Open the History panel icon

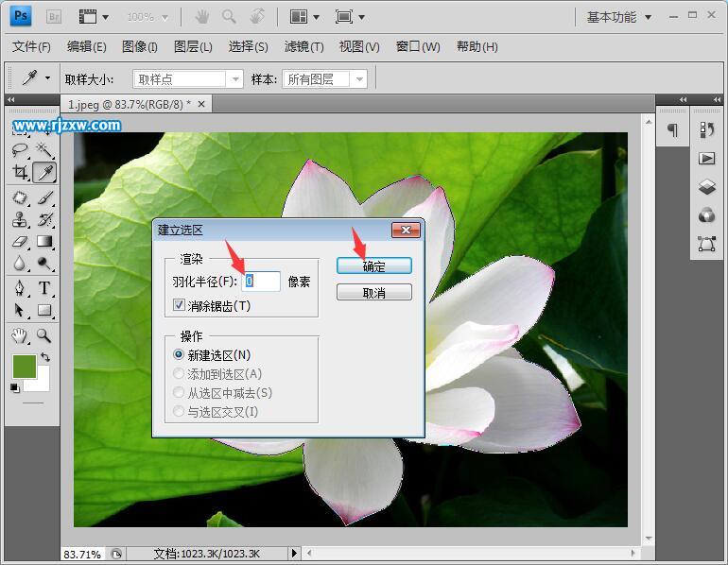point(706,129)
